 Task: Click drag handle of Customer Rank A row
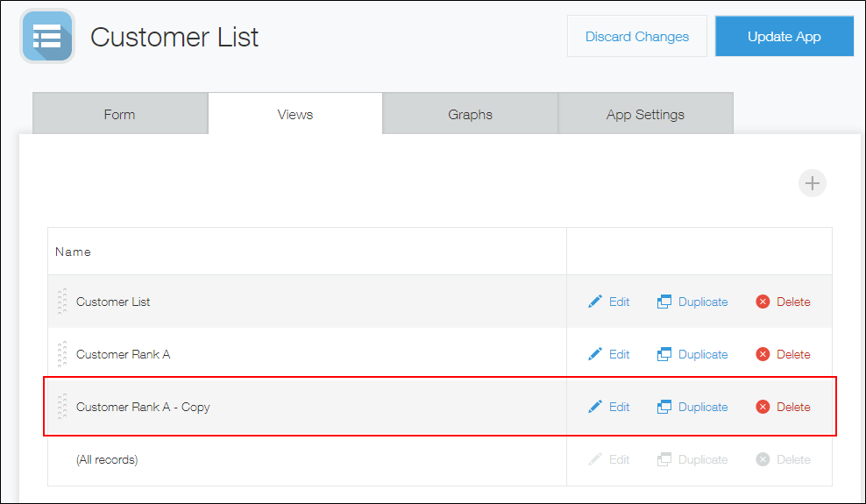pyautogui.click(x=62, y=354)
